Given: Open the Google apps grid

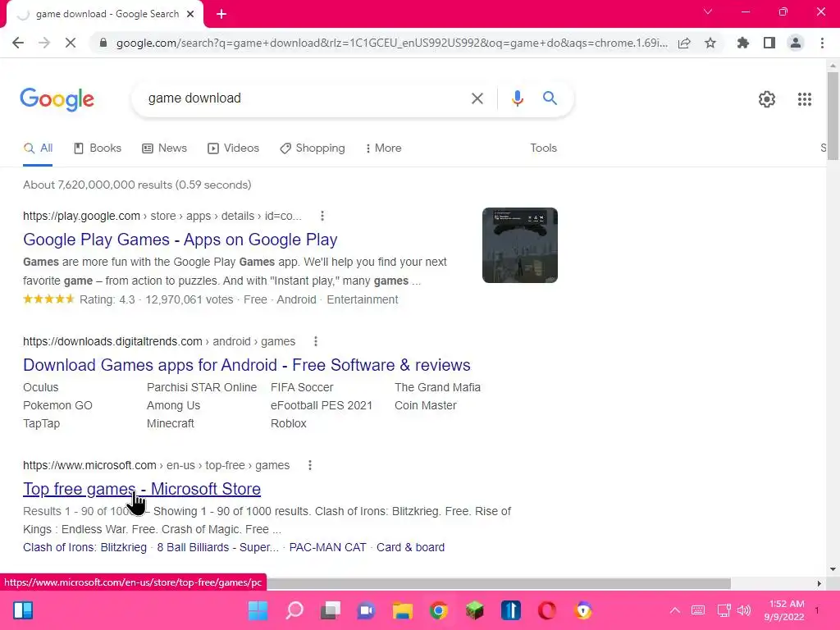Looking at the screenshot, I should pyautogui.click(x=804, y=99).
